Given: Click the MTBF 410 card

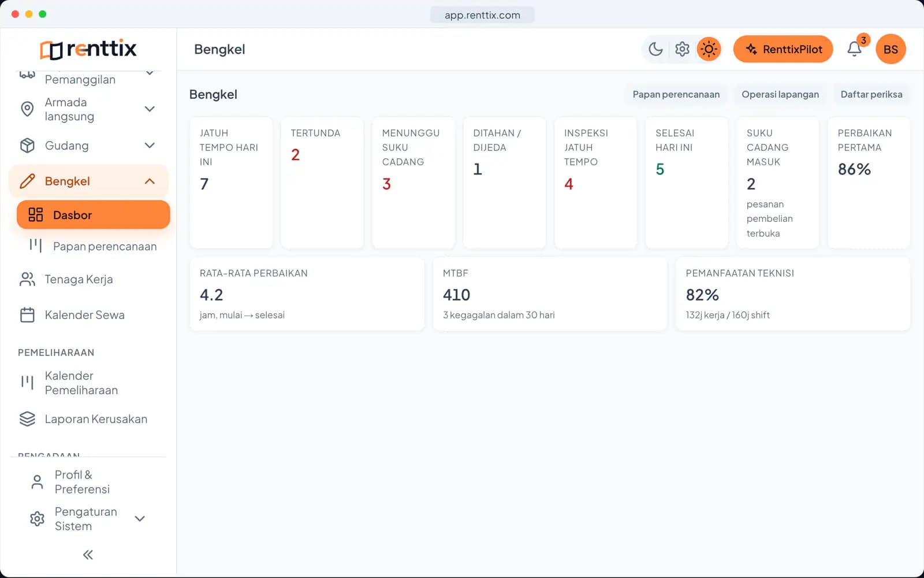Looking at the screenshot, I should click(550, 294).
